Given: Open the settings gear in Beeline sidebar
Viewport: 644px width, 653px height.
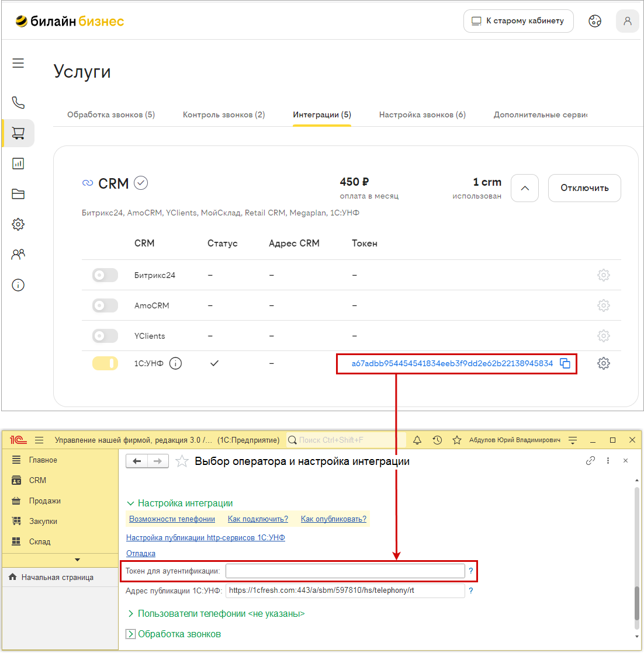Looking at the screenshot, I should (x=18, y=224).
